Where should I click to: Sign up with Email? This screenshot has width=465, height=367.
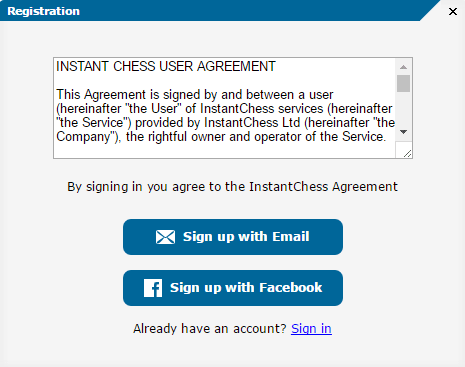point(233,237)
